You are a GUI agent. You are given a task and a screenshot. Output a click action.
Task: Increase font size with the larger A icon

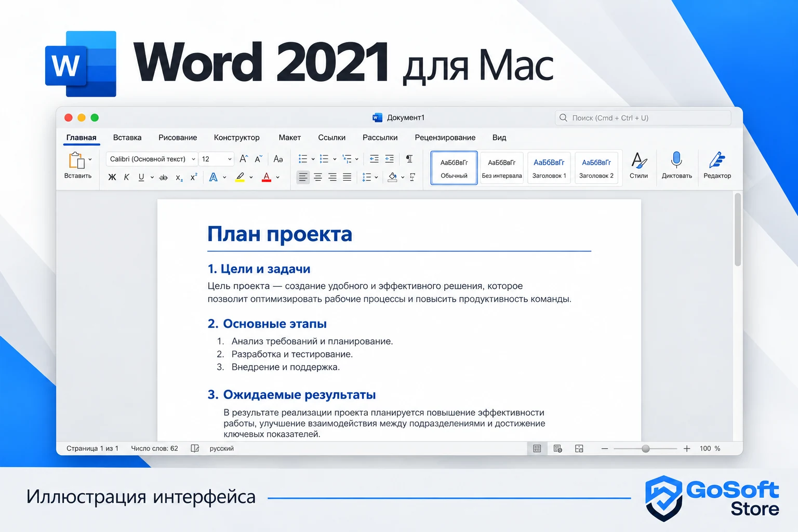point(244,159)
